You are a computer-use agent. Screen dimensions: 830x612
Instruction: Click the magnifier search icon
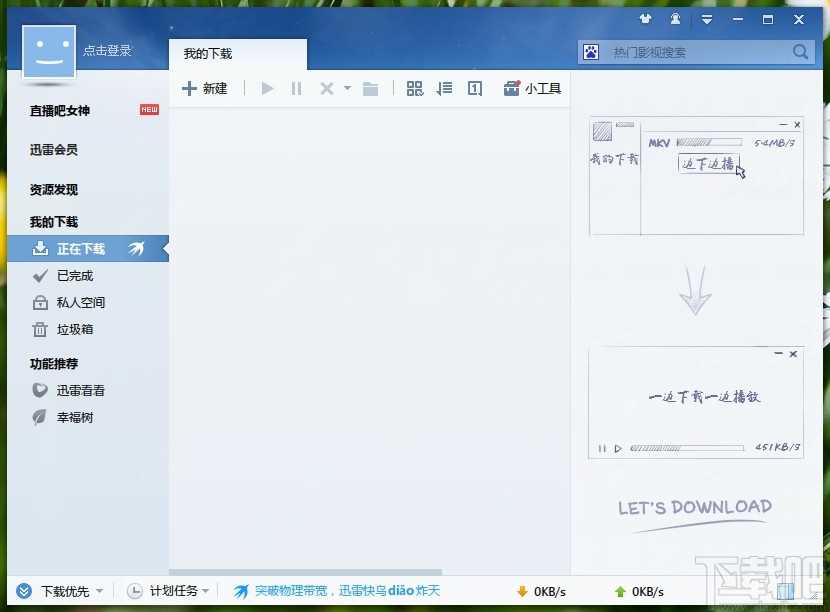(x=801, y=52)
